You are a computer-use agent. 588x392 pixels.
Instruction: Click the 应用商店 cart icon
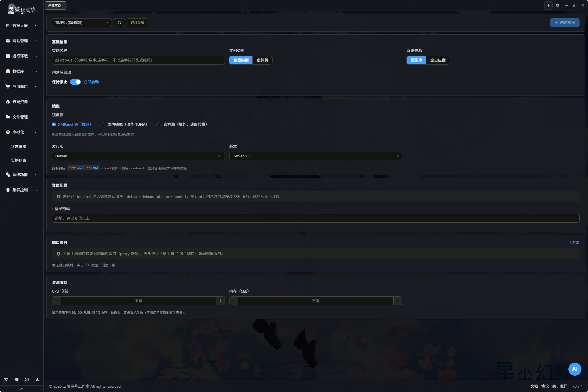(x=8, y=87)
